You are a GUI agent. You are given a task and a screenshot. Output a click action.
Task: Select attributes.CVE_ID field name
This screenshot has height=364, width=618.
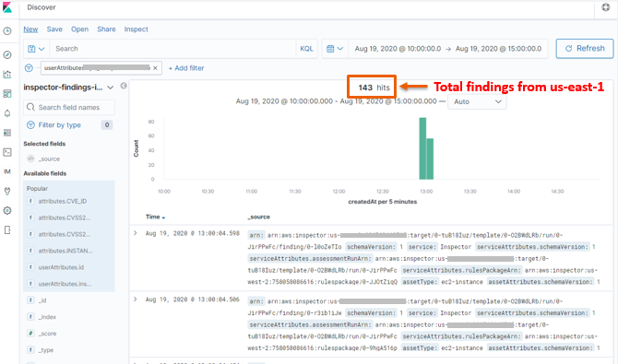63,201
